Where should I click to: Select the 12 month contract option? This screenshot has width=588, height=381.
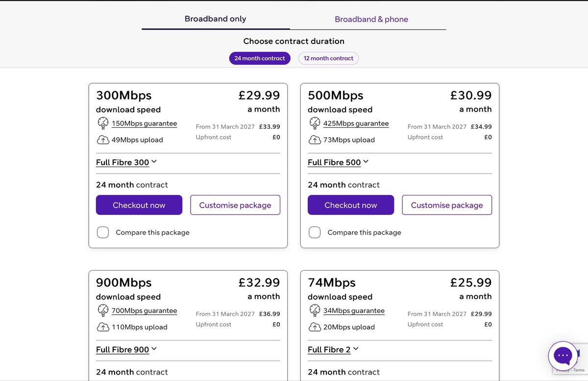pos(328,58)
